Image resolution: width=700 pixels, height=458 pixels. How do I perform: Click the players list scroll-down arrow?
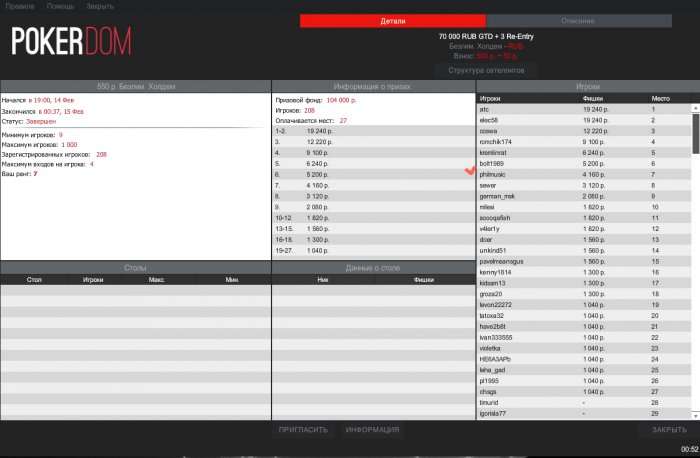pyautogui.click(x=696, y=415)
